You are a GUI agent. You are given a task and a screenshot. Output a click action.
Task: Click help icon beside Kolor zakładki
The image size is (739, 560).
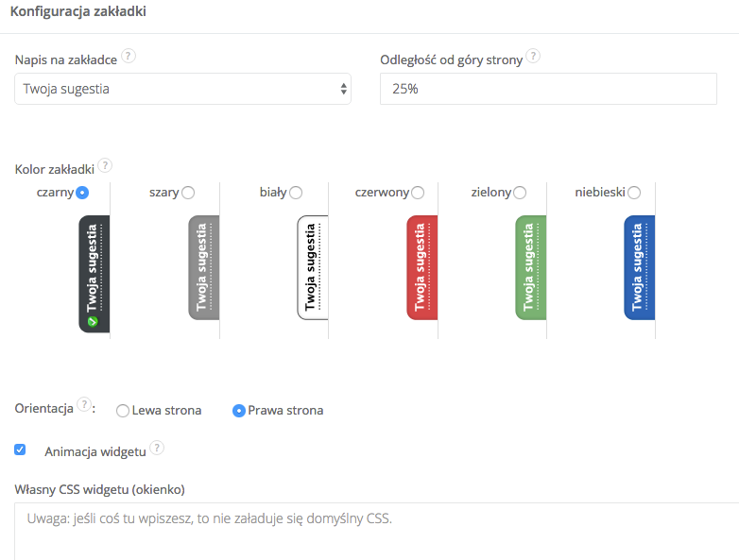click(105, 166)
